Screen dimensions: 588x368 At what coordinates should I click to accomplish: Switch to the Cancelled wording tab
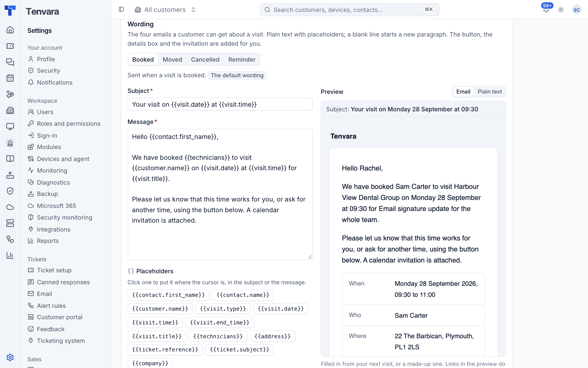point(205,59)
